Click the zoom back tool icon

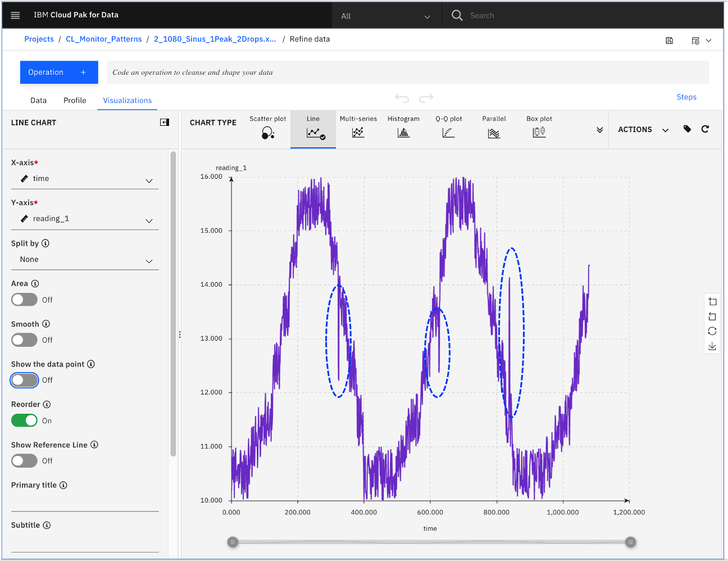[x=712, y=316]
